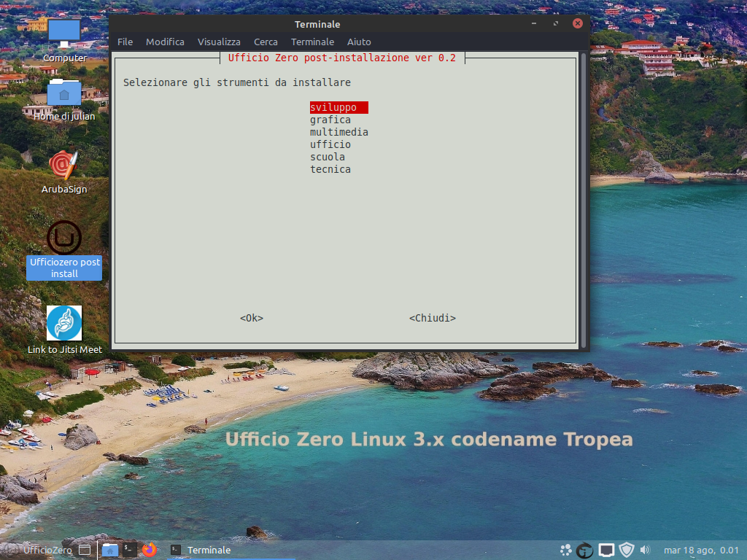Open the Aiuto menu
747x560 pixels.
click(x=359, y=42)
